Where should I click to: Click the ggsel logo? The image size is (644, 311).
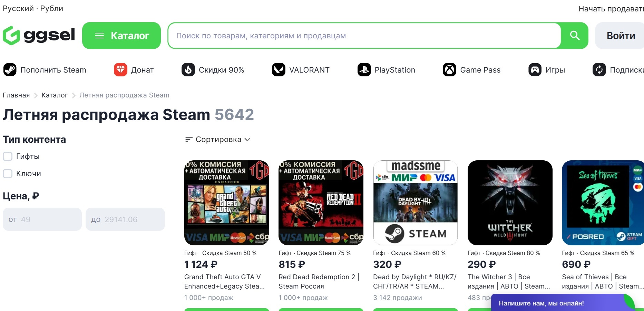(39, 36)
